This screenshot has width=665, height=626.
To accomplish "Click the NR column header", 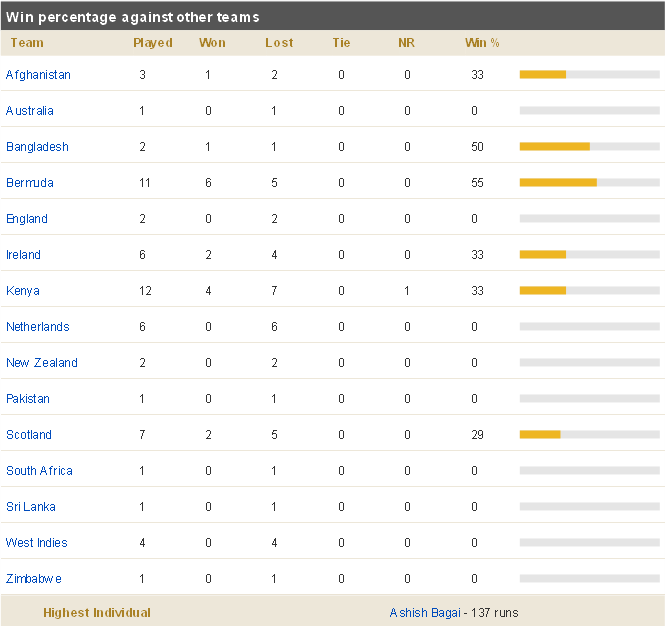I will [406, 43].
